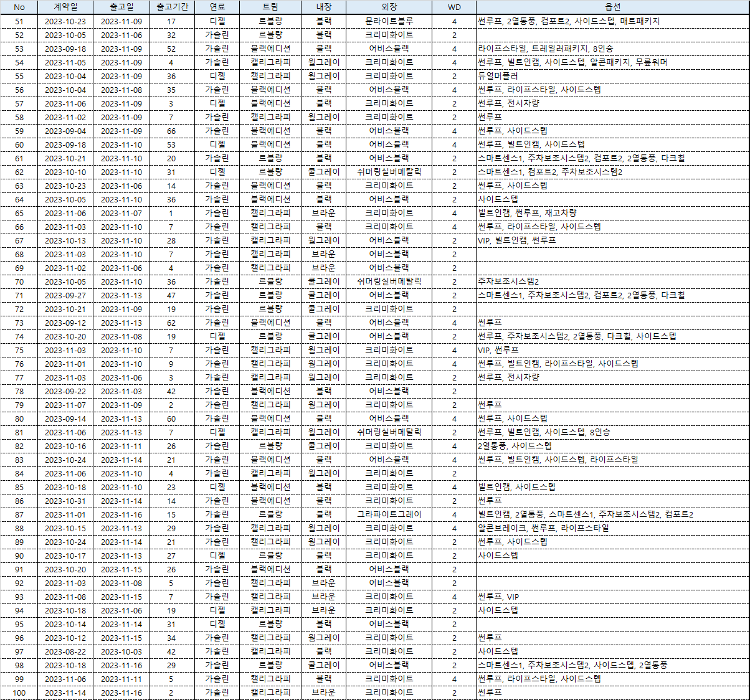The width and height of the screenshot is (750, 700).
Task: Select release period 1 in row 65
Action: click(172, 213)
